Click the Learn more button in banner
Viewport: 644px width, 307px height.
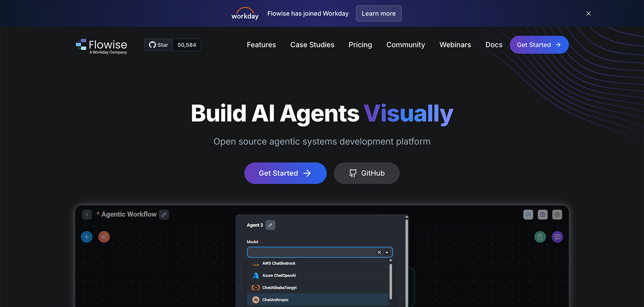click(x=378, y=13)
